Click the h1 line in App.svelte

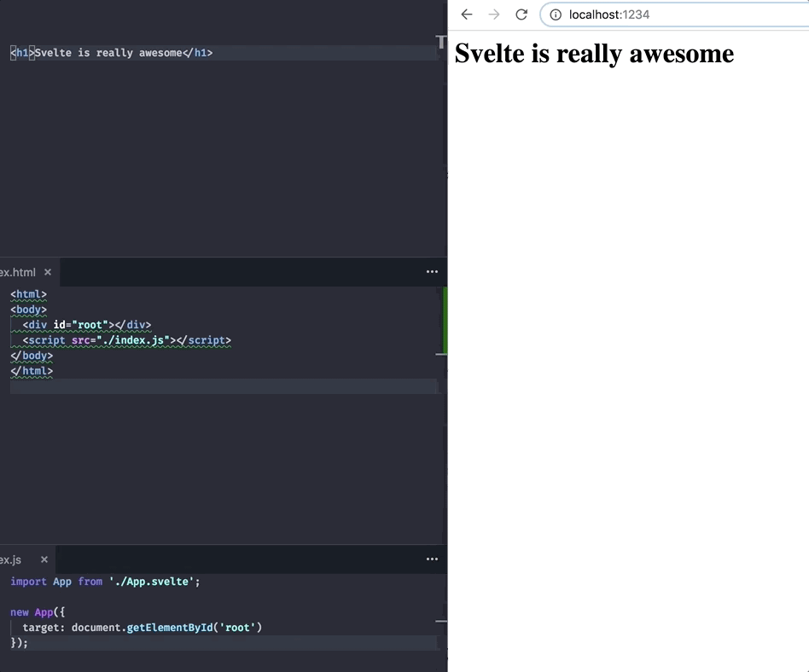(112, 53)
